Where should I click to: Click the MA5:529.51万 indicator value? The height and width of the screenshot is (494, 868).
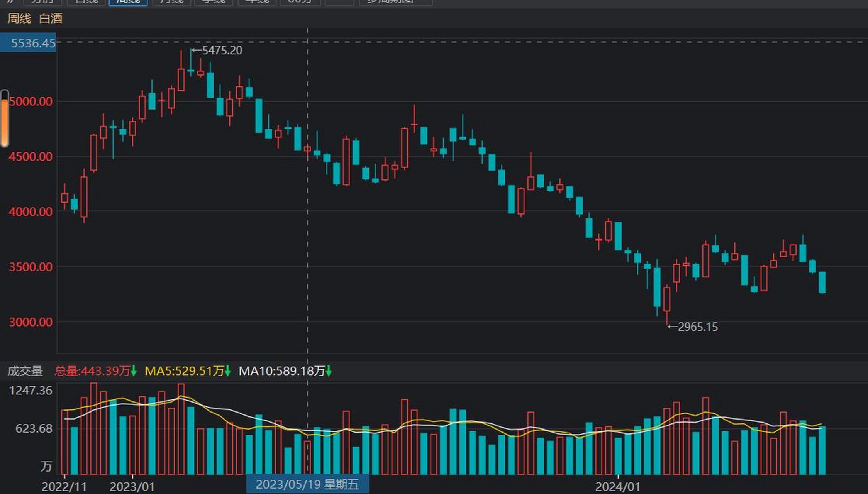tap(185, 371)
